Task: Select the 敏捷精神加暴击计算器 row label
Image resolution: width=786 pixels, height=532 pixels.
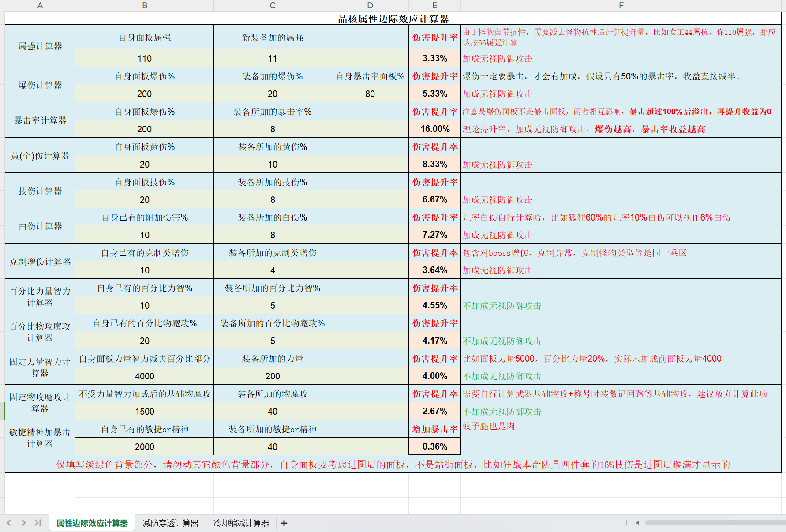Action: click(40, 438)
